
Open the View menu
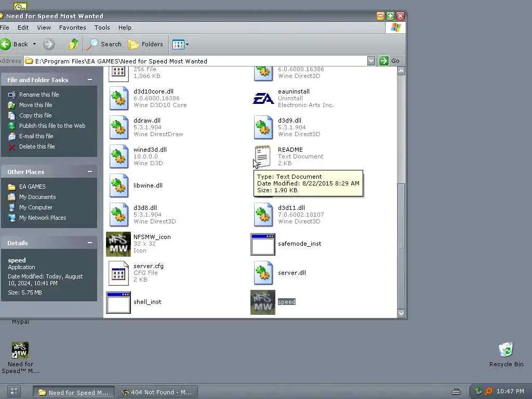(x=44, y=28)
